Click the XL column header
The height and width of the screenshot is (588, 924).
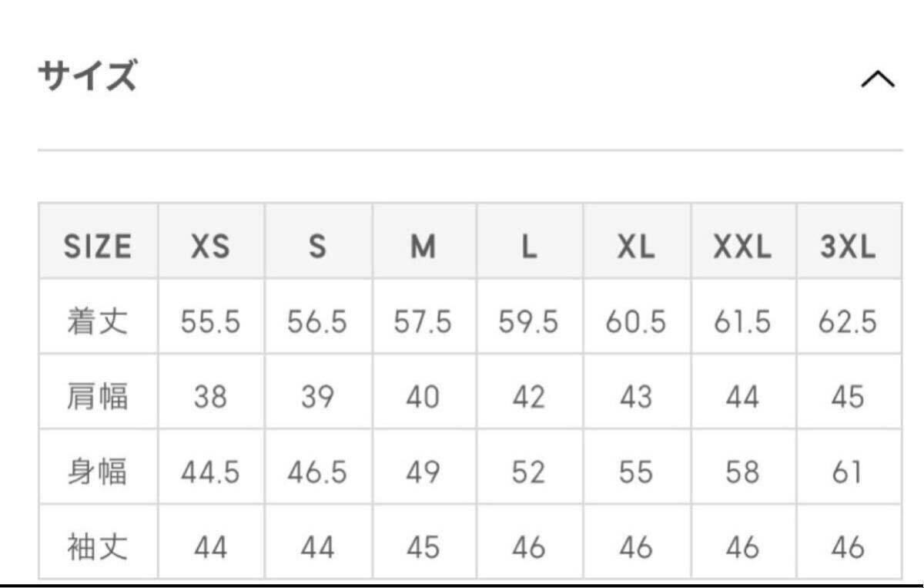click(635, 247)
